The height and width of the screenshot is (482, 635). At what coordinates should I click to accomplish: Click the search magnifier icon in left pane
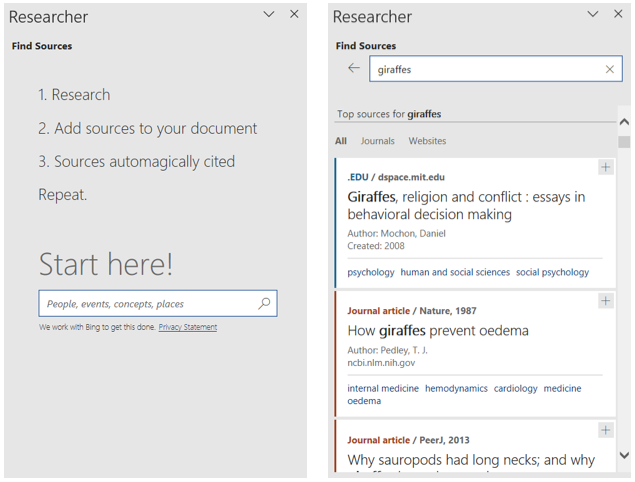[x=264, y=303]
